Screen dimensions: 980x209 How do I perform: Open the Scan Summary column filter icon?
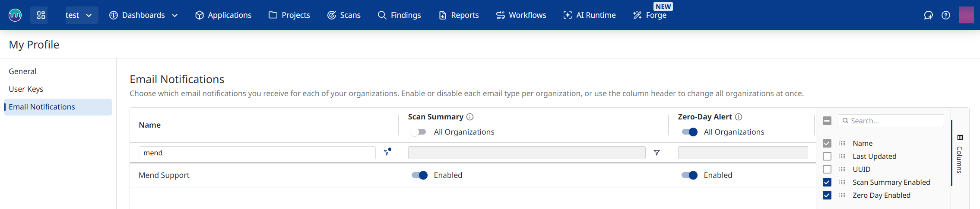pyautogui.click(x=657, y=153)
